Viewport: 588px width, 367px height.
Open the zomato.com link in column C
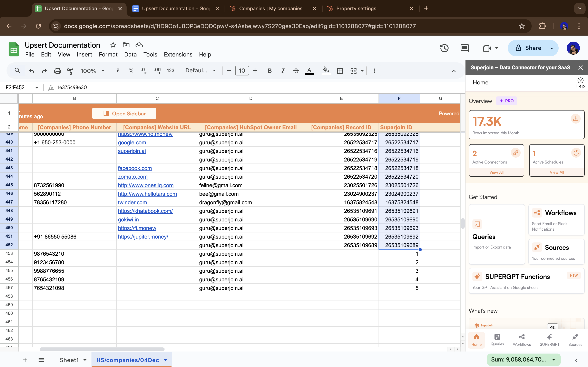click(133, 177)
